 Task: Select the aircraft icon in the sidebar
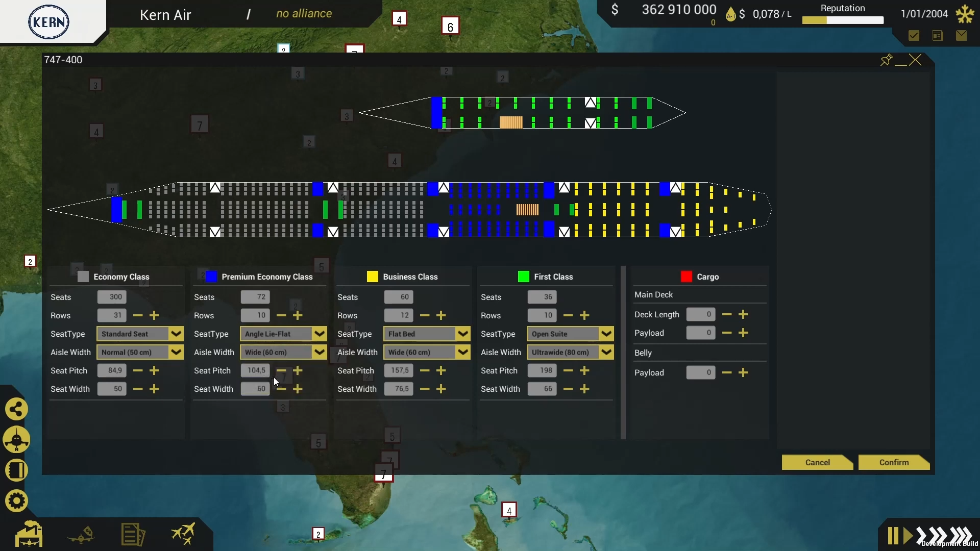(x=16, y=440)
